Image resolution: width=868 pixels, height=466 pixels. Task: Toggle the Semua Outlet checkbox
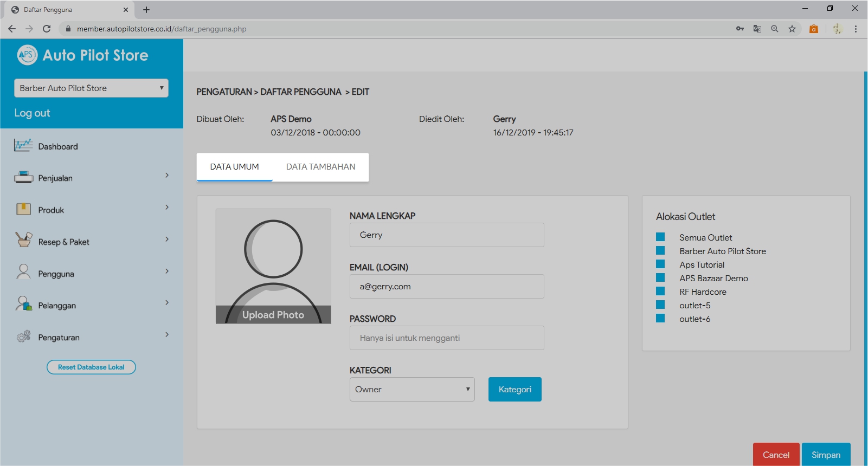point(660,237)
